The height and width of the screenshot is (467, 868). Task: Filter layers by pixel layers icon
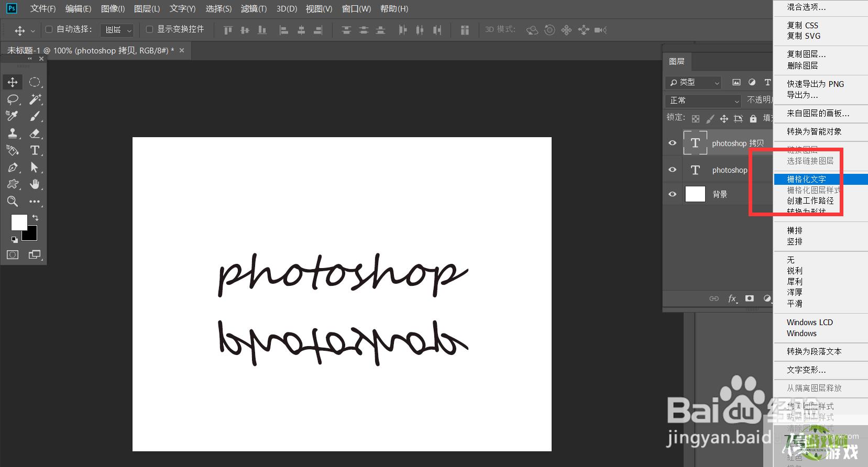click(737, 82)
